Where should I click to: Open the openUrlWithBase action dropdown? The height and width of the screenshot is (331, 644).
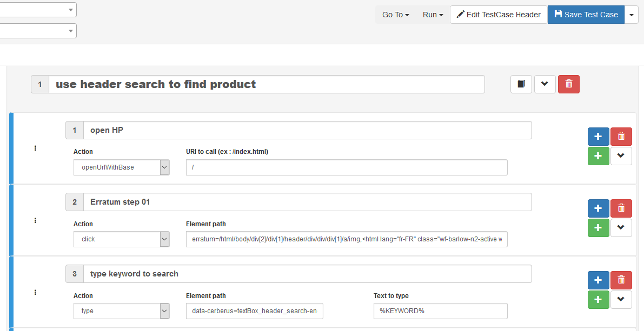(x=122, y=167)
